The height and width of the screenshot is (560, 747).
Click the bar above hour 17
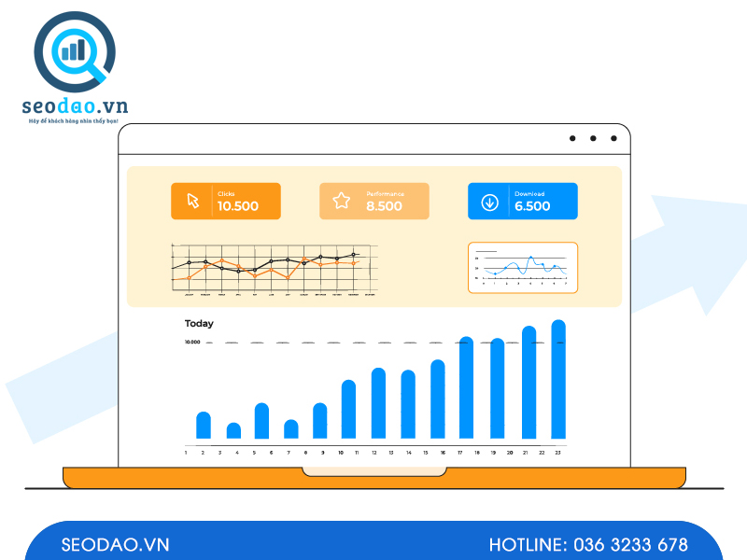(467, 388)
